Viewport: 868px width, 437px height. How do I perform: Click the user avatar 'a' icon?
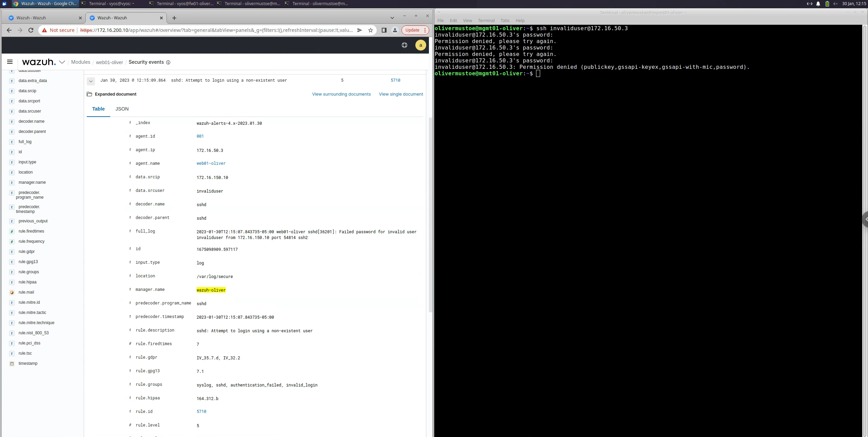[x=420, y=45]
